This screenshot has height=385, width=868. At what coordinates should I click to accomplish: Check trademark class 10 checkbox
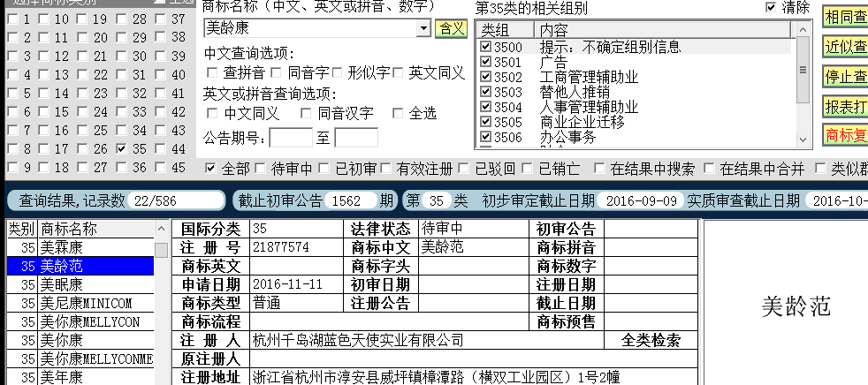tap(43, 19)
